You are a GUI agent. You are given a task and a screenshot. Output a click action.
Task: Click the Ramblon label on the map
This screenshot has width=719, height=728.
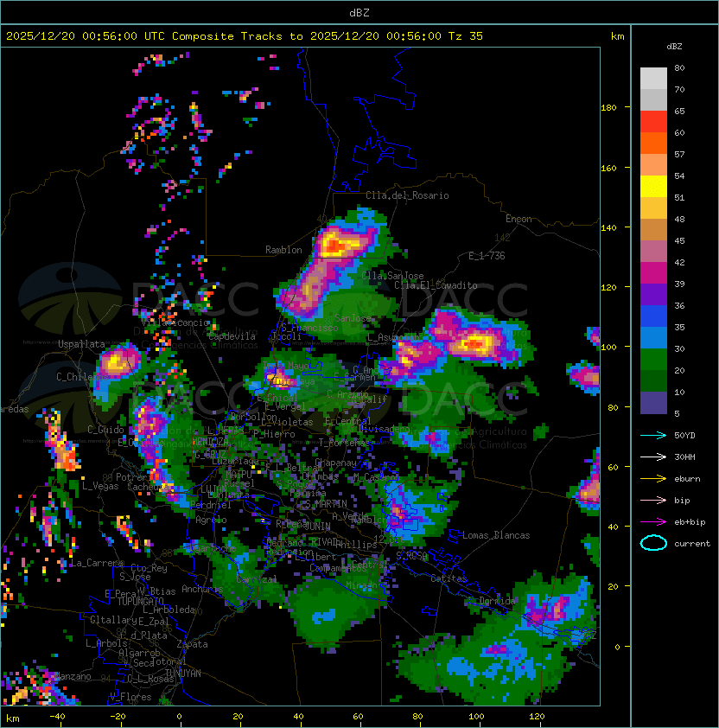(x=283, y=250)
